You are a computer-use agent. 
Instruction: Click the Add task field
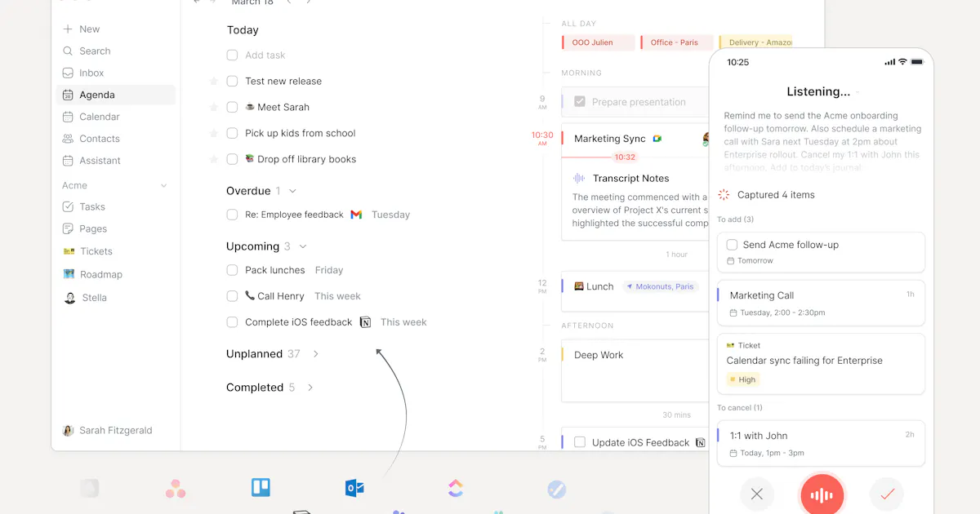265,55
